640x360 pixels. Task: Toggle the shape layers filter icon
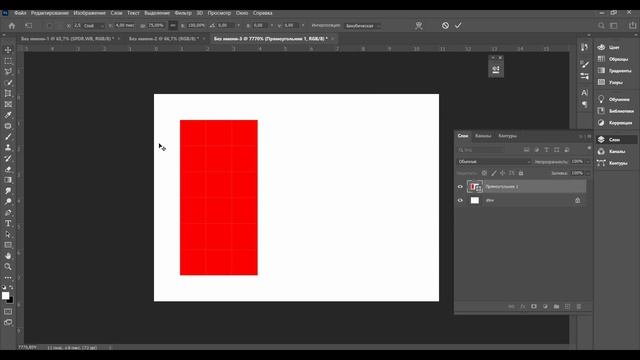[557, 150]
